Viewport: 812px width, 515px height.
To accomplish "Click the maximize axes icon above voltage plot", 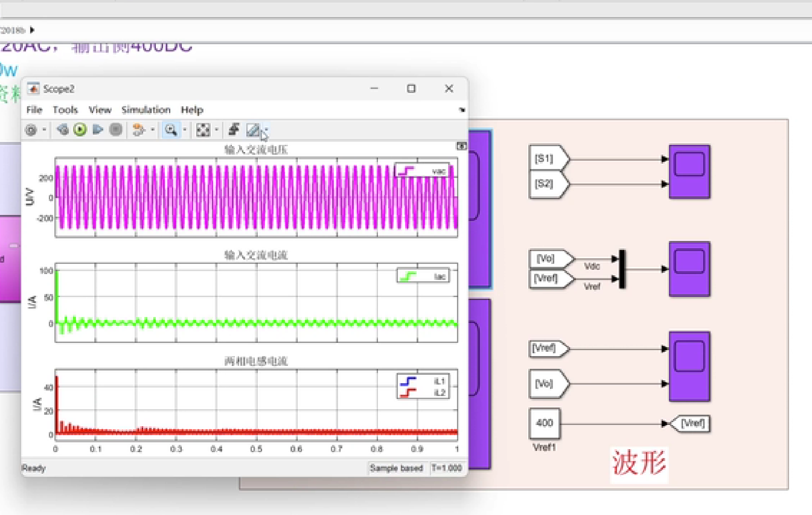I will click(462, 146).
